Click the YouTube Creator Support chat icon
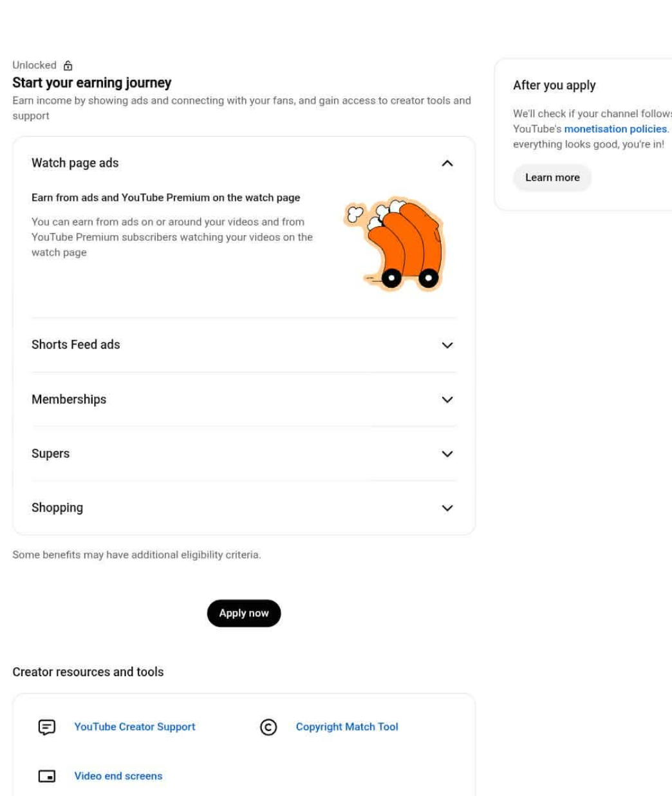 [x=47, y=727]
